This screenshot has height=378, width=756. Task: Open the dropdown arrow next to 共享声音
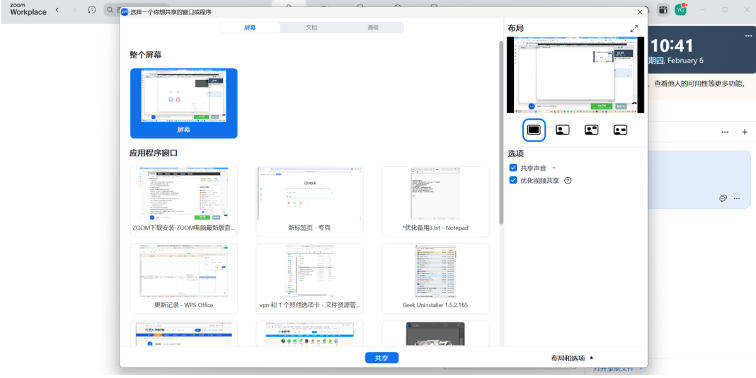point(554,168)
